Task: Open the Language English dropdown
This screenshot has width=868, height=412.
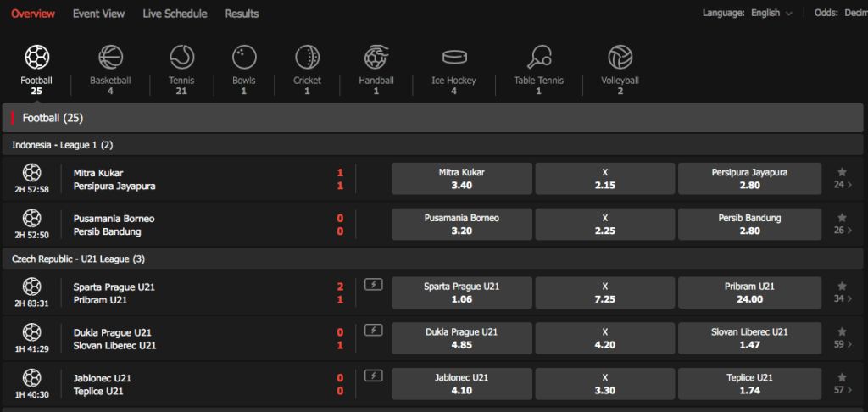Action: point(771,13)
